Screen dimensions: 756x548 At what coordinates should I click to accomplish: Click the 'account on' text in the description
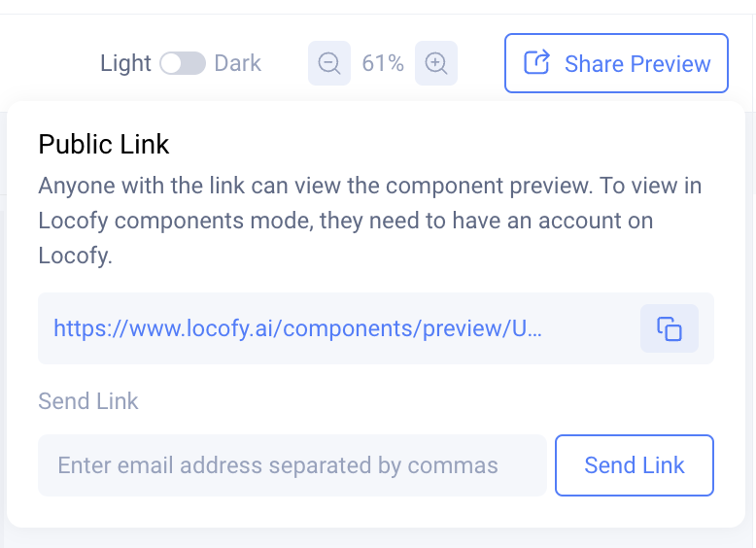click(x=616, y=221)
